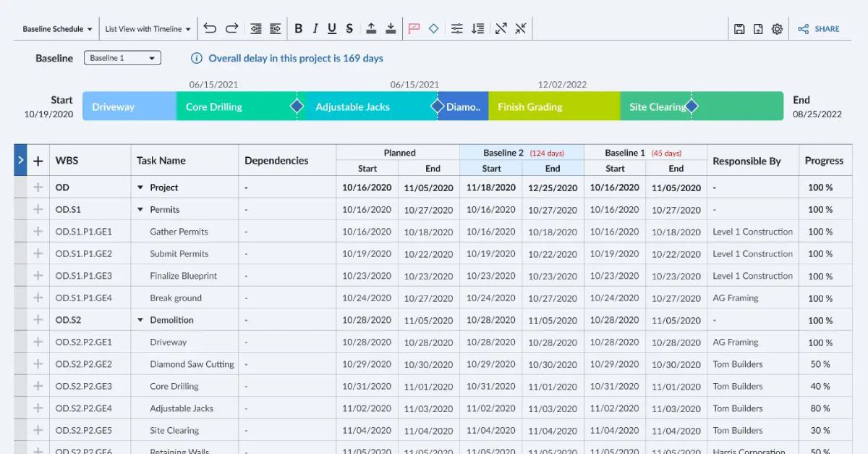Click the Finish Grading timeline segment
Viewport: 868px width, 454px height.
[x=554, y=106]
